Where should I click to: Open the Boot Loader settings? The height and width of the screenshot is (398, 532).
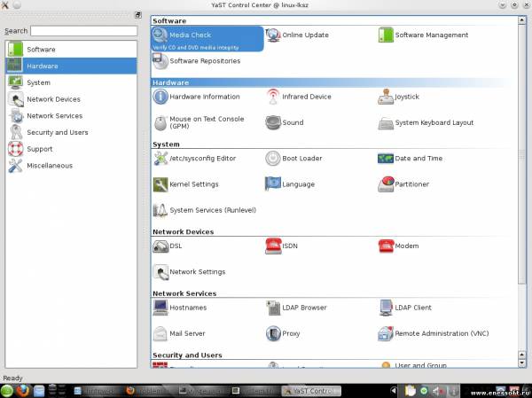point(293,159)
